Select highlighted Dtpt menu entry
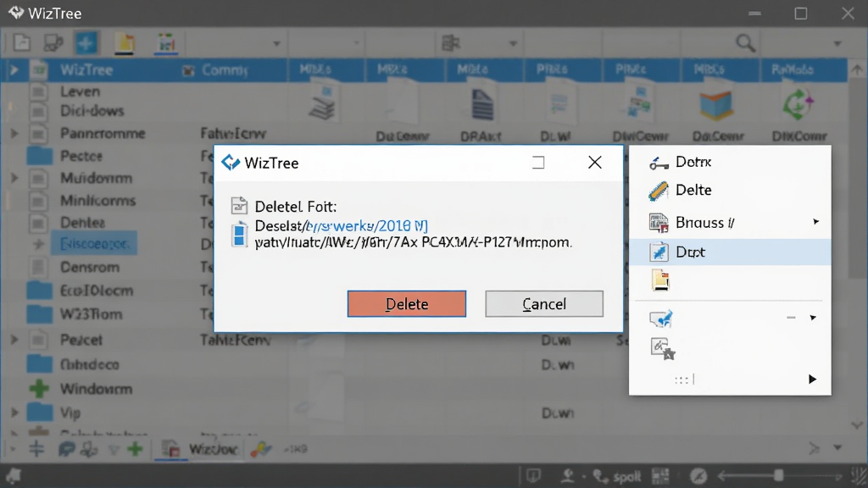Image resolution: width=868 pixels, height=488 pixels. click(x=730, y=252)
